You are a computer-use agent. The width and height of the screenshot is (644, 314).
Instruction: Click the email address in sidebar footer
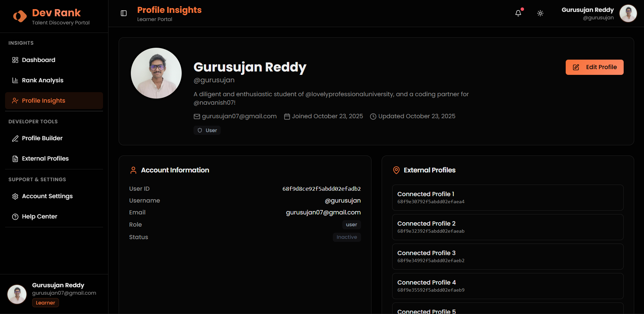pyautogui.click(x=64, y=293)
